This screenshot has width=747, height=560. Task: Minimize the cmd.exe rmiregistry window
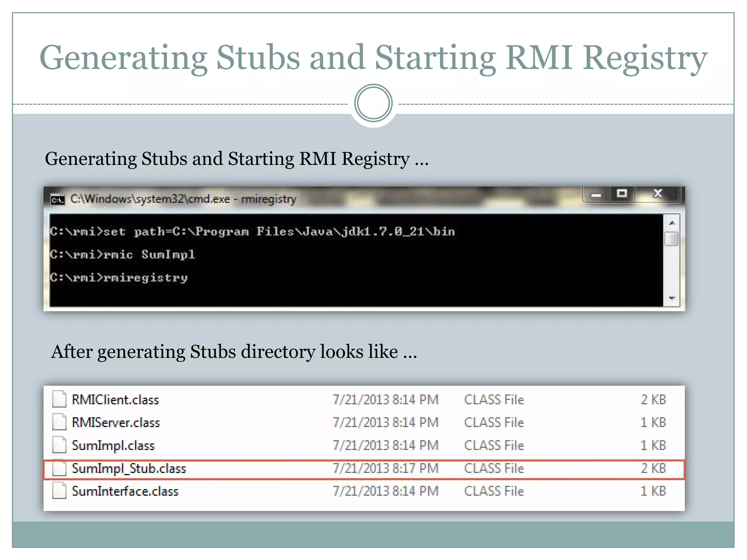(596, 194)
